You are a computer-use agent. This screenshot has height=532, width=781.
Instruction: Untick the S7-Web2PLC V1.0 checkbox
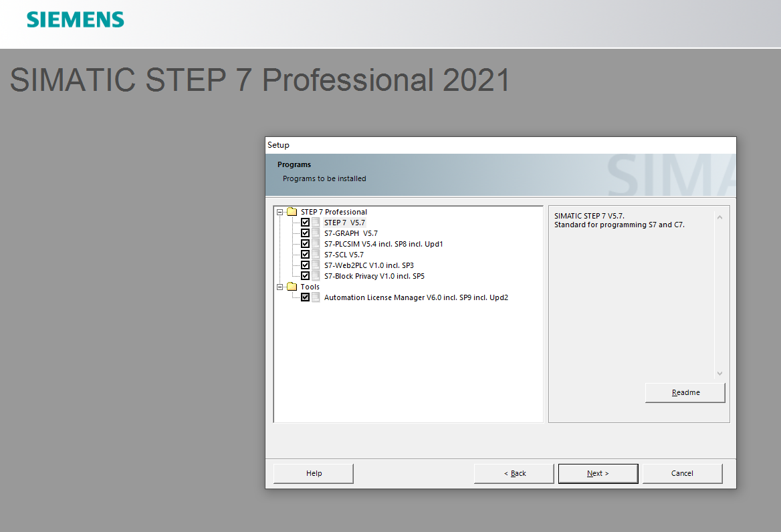[x=305, y=265]
